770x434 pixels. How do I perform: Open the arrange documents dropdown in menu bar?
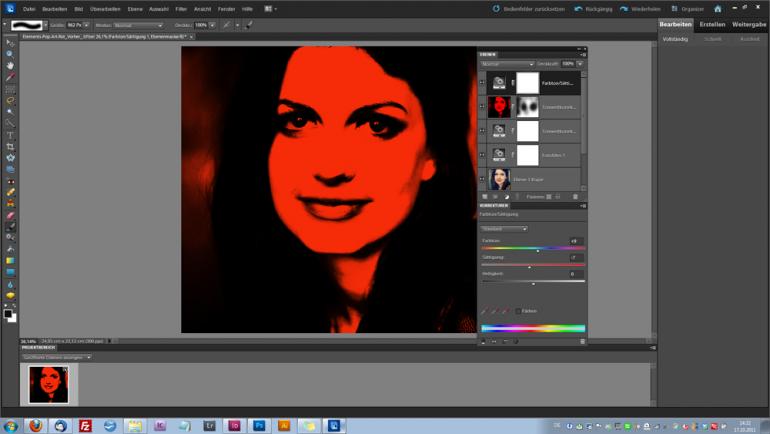pyautogui.click(x=271, y=9)
